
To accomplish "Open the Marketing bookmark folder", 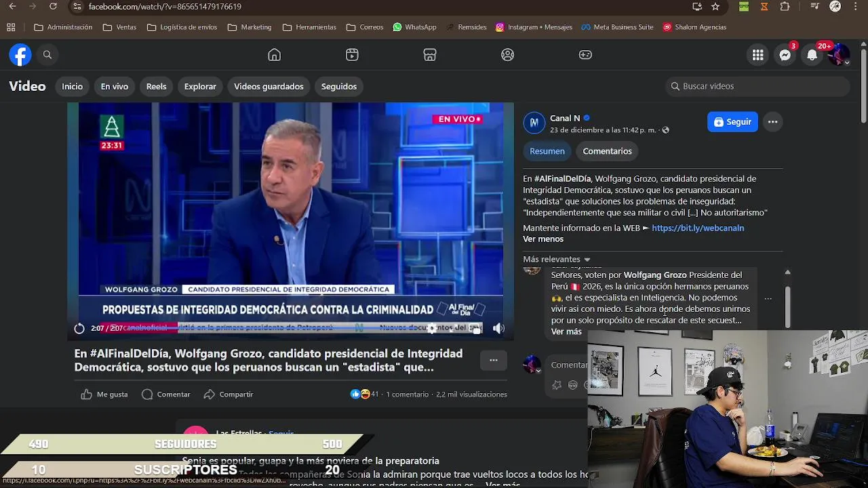I will pyautogui.click(x=250, y=27).
